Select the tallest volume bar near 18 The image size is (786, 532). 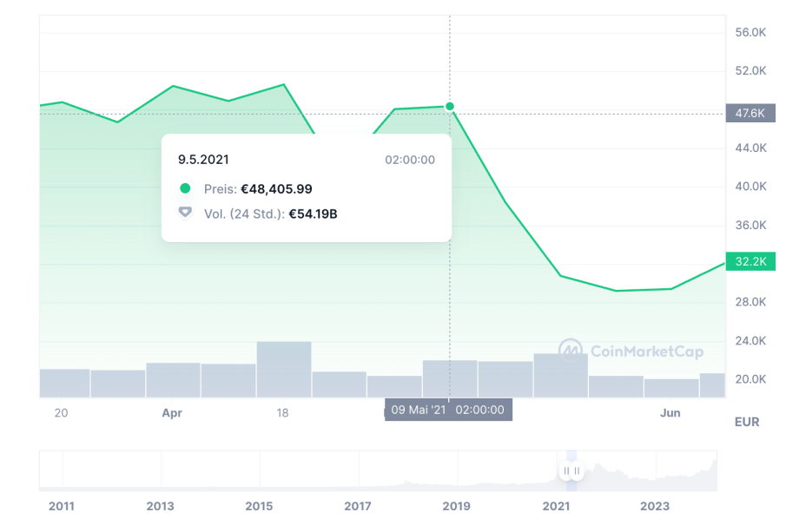[x=284, y=369]
